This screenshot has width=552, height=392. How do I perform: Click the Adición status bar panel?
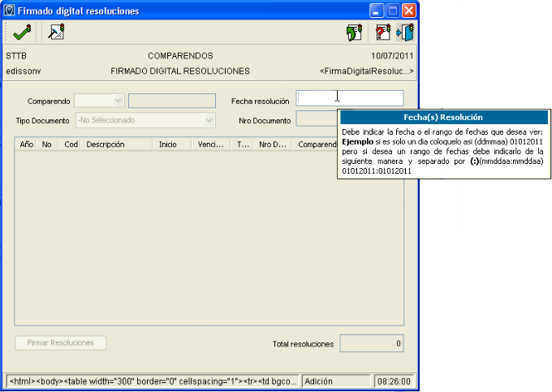coord(335,380)
